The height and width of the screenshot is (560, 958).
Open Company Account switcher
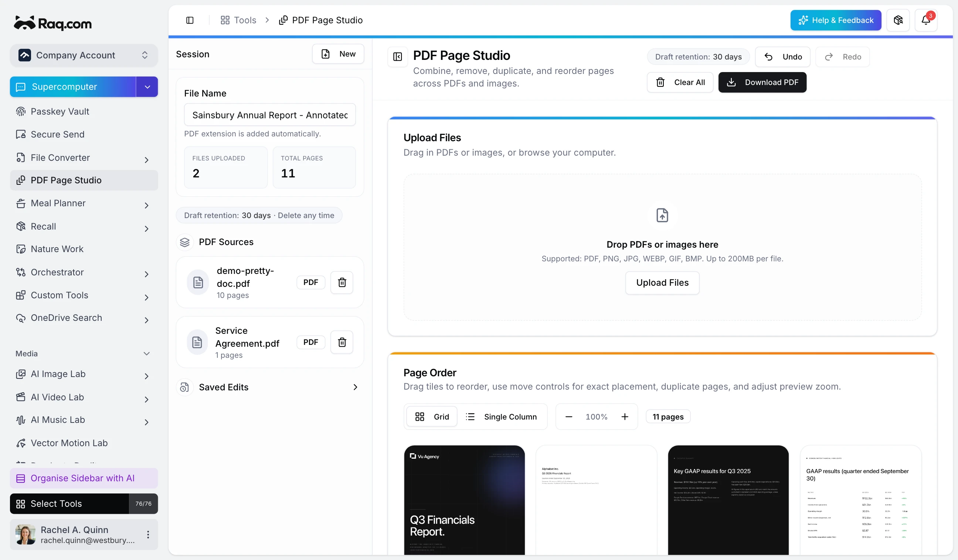click(84, 55)
